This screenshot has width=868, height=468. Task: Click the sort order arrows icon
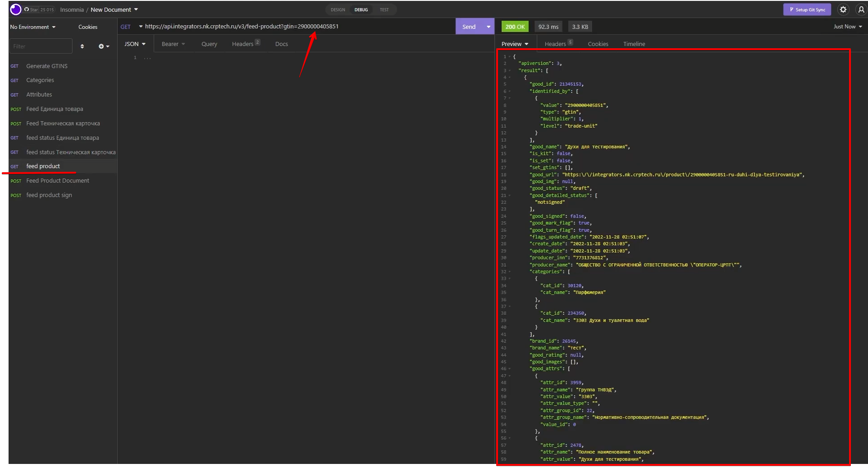[x=82, y=46]
